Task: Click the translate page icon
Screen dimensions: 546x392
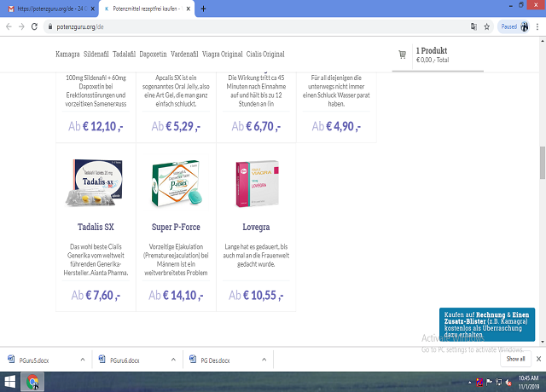Action: pos(473,26)
